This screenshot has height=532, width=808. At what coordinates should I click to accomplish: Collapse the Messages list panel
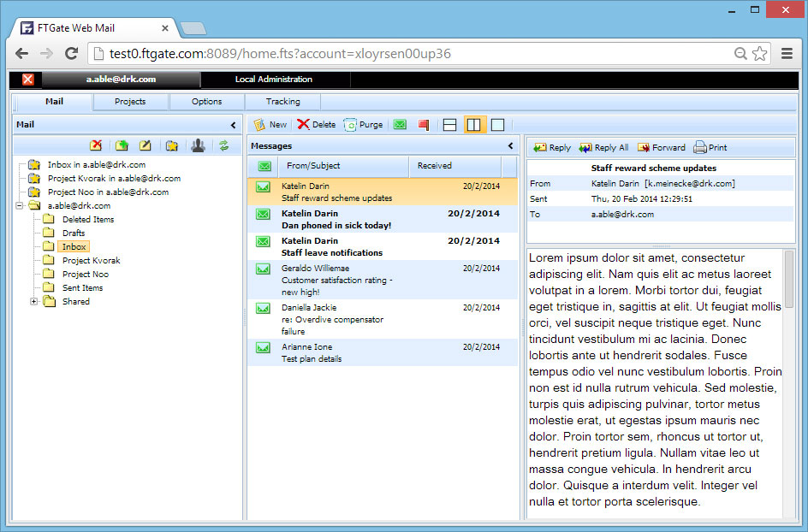pos(511,145)
